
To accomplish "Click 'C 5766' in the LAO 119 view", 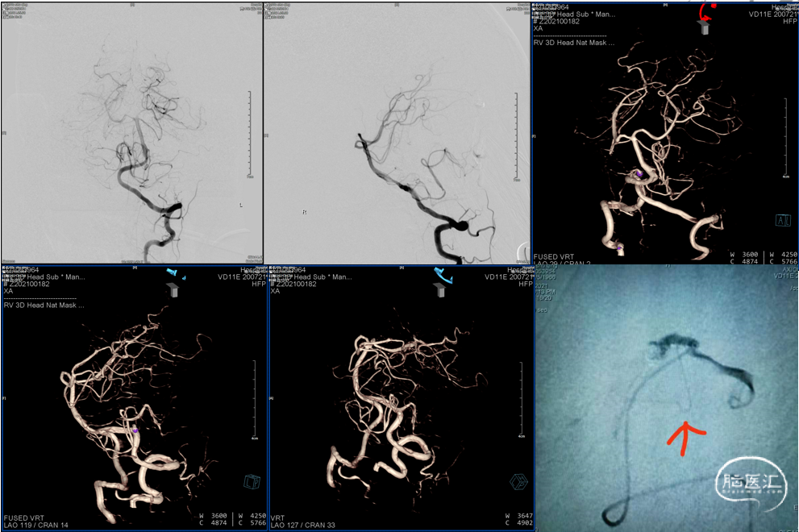I will pyautogui.click(x=252, y=523).
